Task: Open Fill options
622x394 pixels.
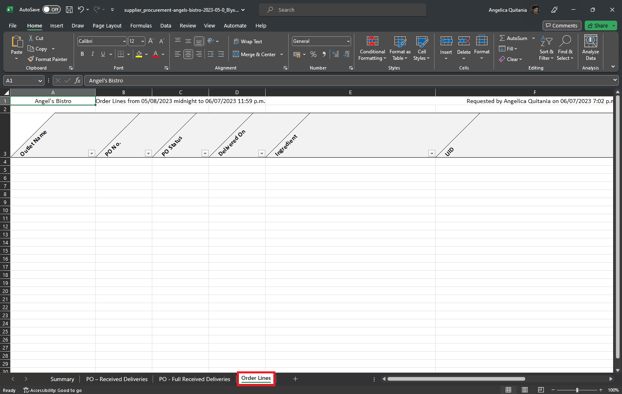Action: tap(508, 49)
